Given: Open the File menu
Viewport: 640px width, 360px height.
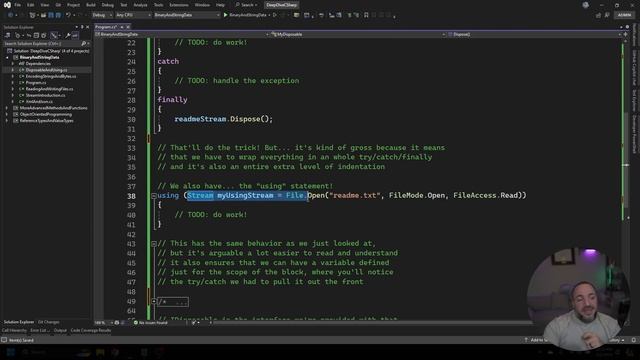Looking at the screenshot, I should coord(18,5).
